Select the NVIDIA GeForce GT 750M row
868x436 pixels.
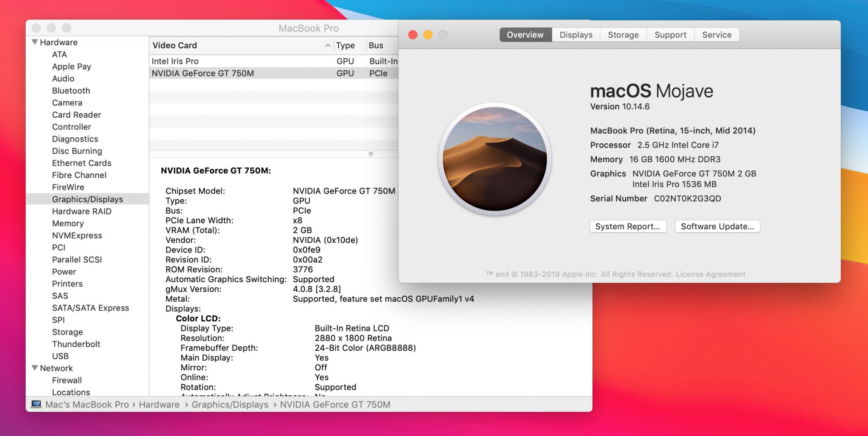(x=274, y=73)
